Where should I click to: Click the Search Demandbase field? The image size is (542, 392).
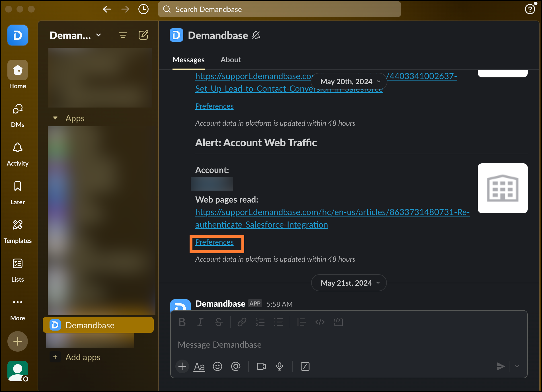279,9
